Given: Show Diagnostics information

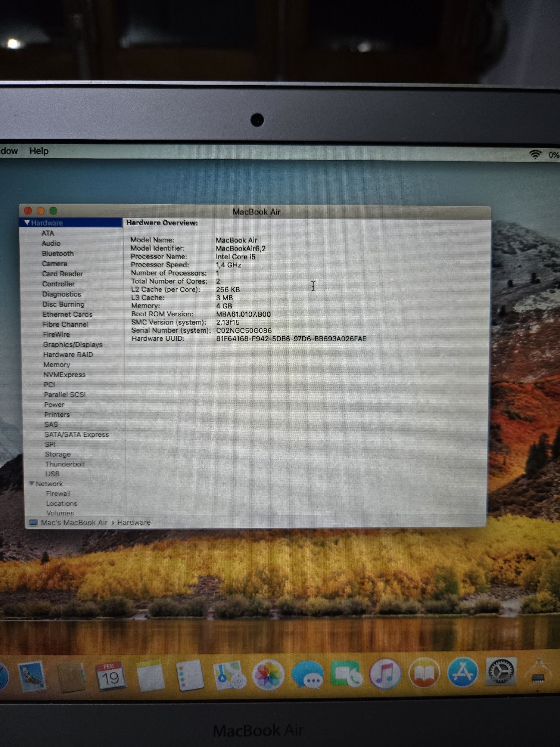Looking at the screenshot, I should 62,294.
